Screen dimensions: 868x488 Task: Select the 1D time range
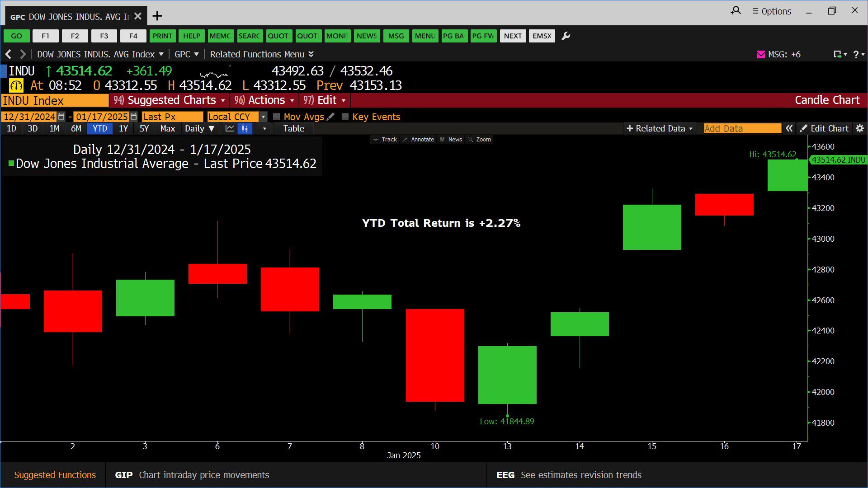[x=11, y=128]
